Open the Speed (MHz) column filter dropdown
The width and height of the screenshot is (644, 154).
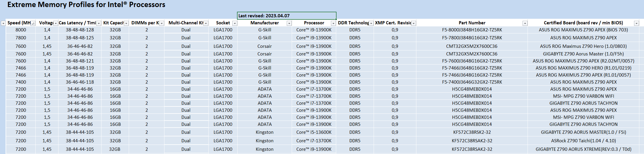(x=33, y=23)
